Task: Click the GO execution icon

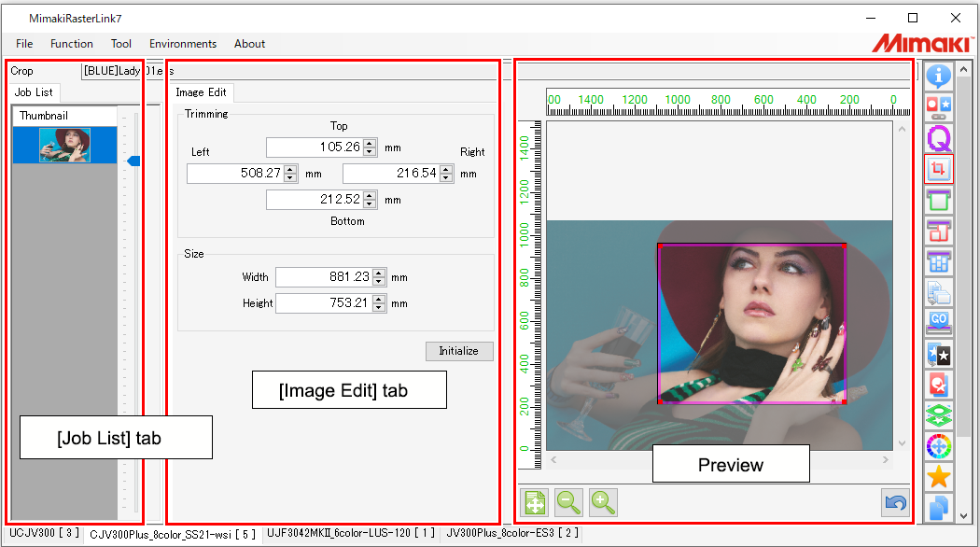Action: click(x=940, y=322)
